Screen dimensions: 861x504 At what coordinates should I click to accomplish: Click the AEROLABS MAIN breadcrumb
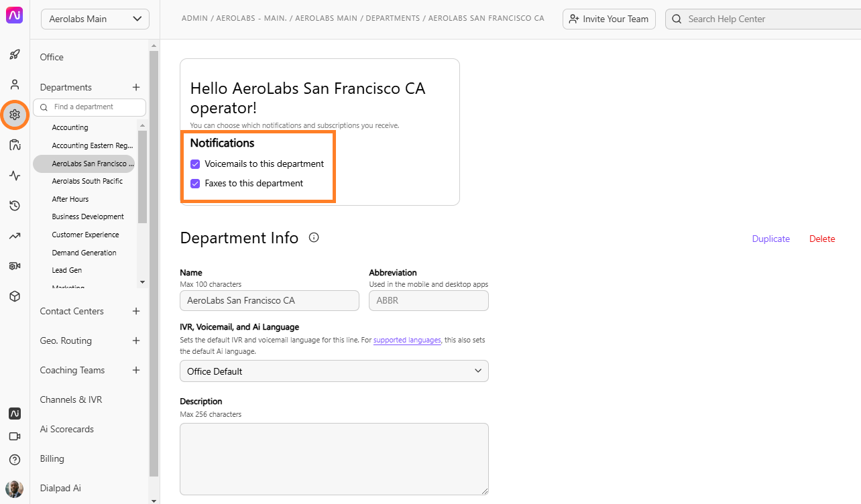327,18
